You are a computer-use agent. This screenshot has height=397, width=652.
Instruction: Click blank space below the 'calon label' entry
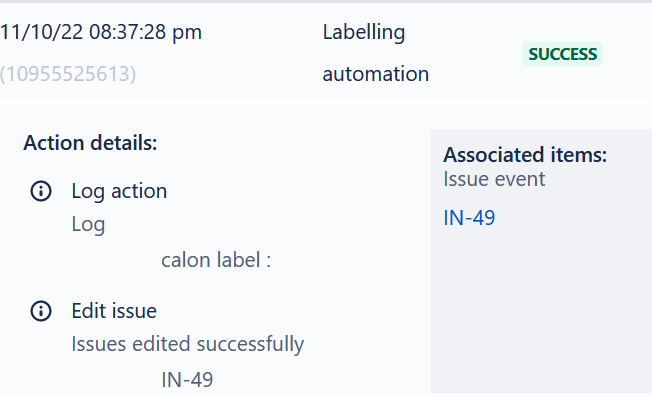click(x=216, y=285)
